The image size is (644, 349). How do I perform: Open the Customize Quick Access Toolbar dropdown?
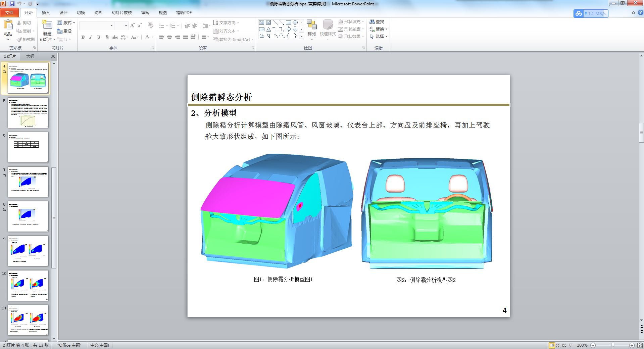click(x=38, y=4)
